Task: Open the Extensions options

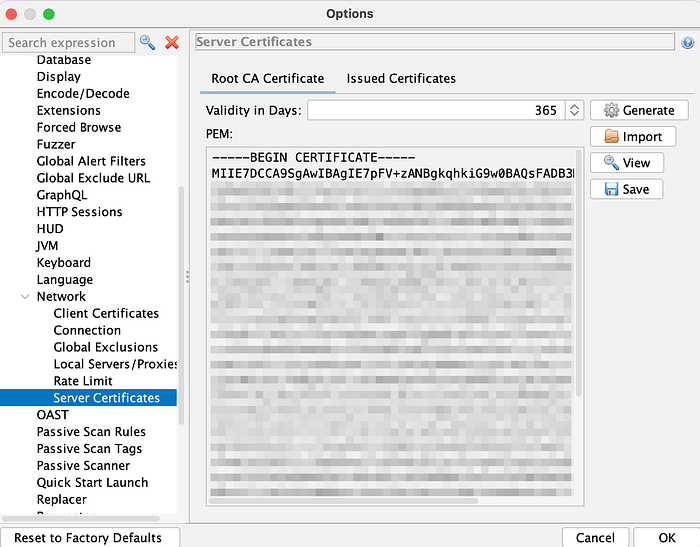Action: pyautogui.click(x=69, y=111)
